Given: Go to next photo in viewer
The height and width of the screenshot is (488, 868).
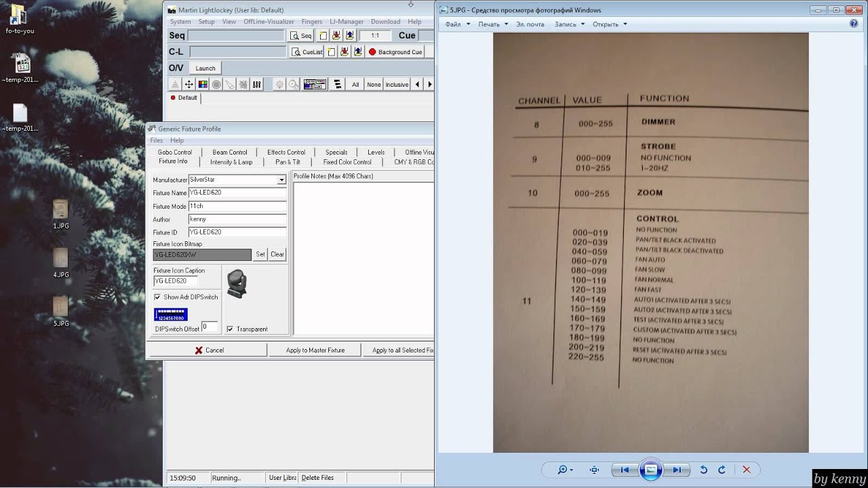Looking at the screenshot, I should [676, 470].
